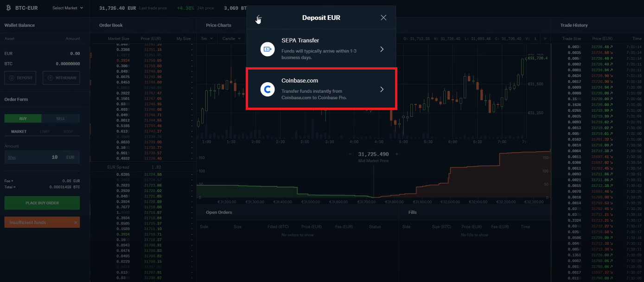Image resolution: width=644 pixels, height=282 pixels.
Task: Select the 31720.89 bid price in Order Book
Action: 153,202
